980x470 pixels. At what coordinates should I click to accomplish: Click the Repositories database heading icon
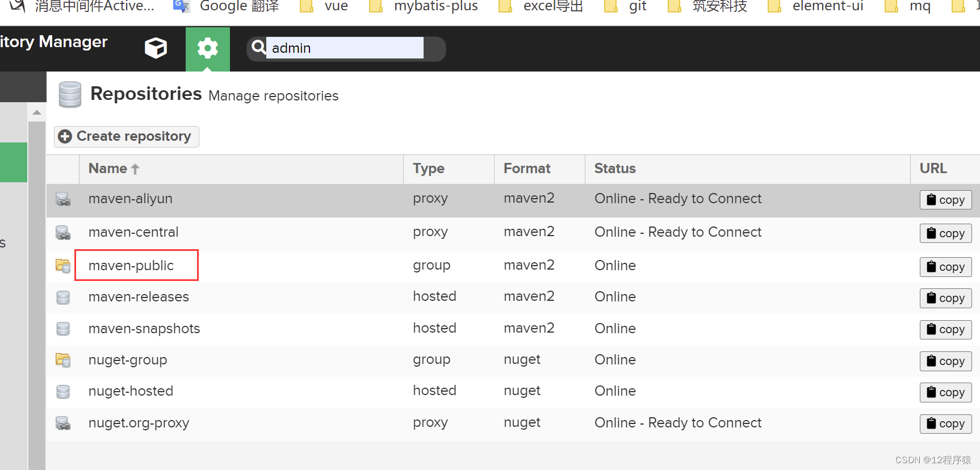70,94
